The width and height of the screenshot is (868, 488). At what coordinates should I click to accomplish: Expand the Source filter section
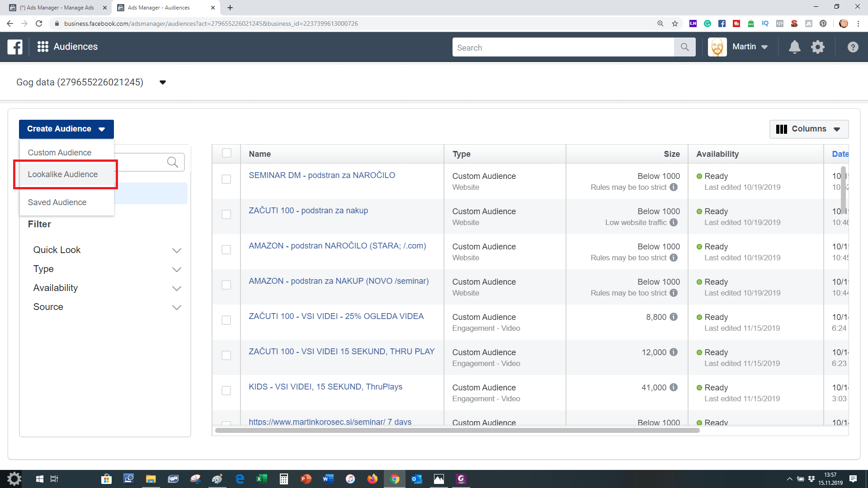click(176, 307)
